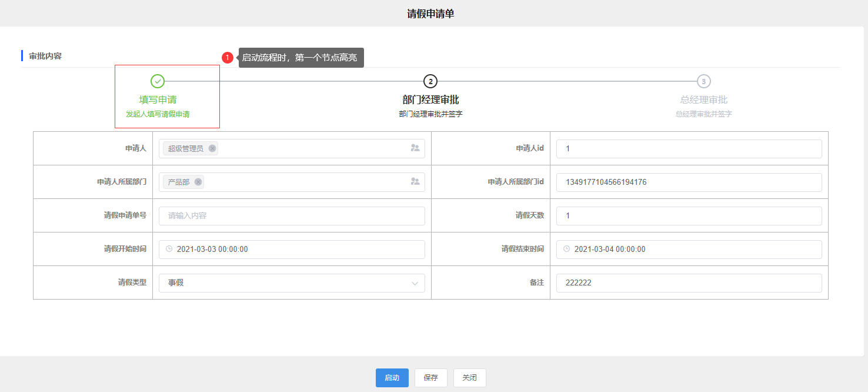Remove the 超级管理员 tag from applicant
The width and height of the screenshot is (868, 392).
tap(212, 148)
